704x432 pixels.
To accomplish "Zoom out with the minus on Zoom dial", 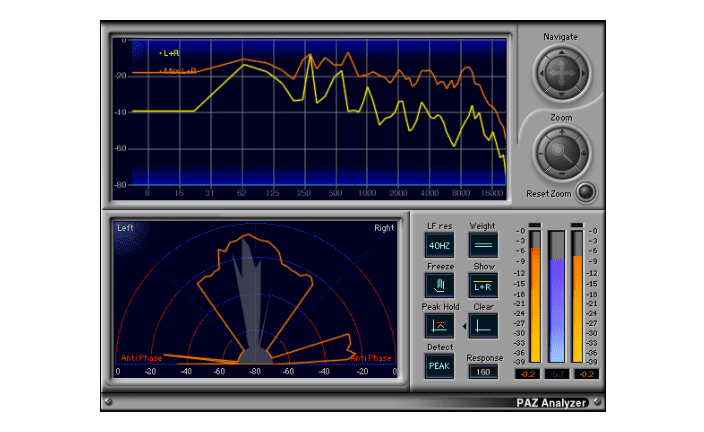I will pyautogui.click(x=562, y=173).
